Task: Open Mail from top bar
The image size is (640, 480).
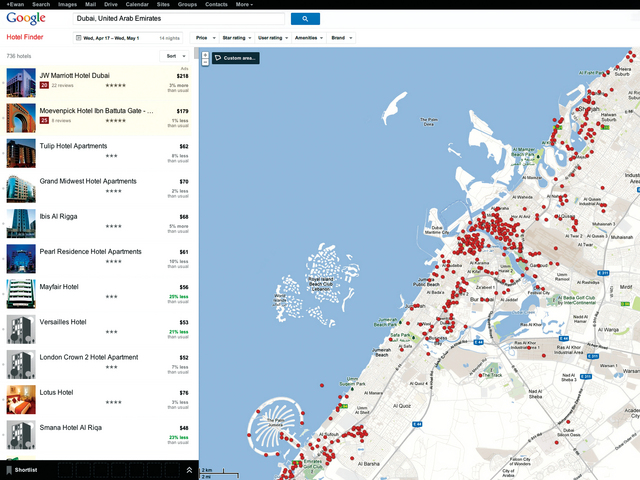Action: 90,4
